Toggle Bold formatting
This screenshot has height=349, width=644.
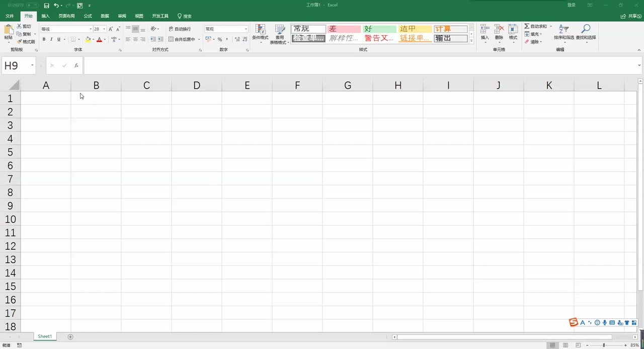[x=44, y=39]
